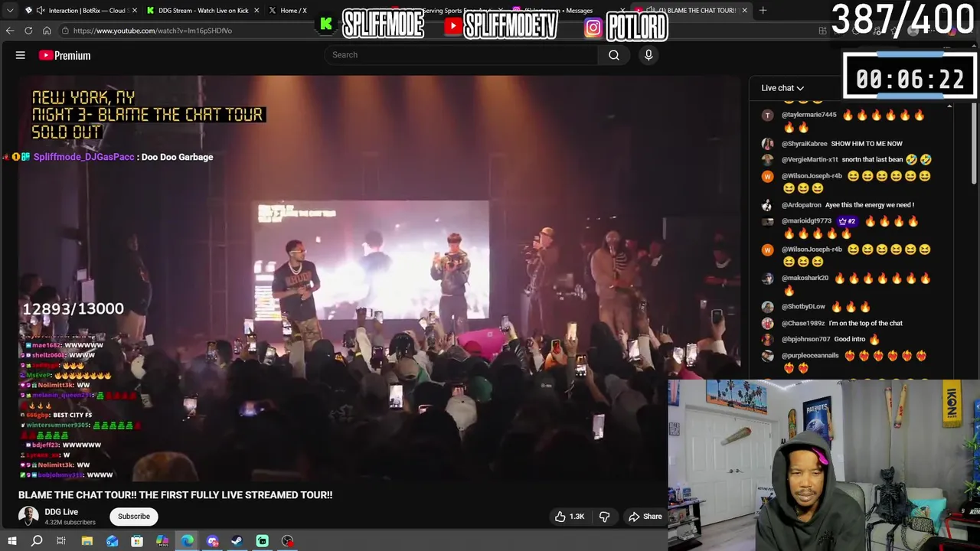Click @purpleoceannails chat username

(810, 356)
